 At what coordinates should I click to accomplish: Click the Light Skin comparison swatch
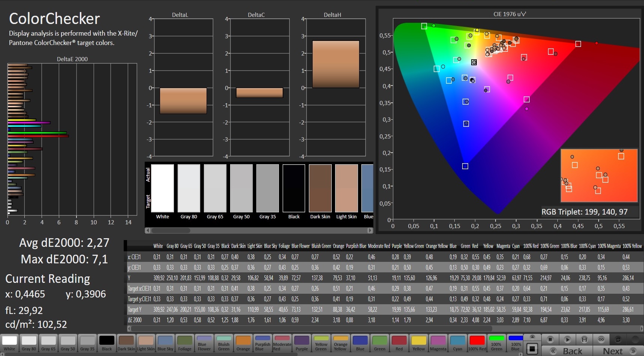(346, 188)
